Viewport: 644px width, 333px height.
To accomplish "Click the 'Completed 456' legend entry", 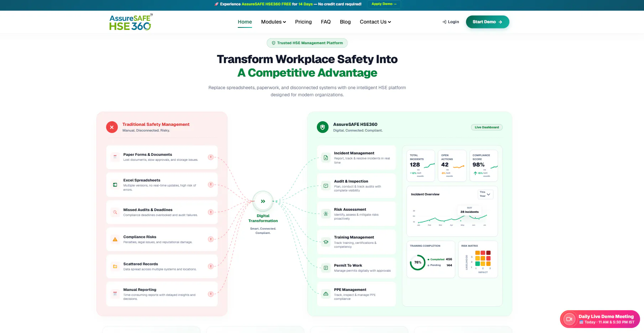I will (x=440, y=259).
